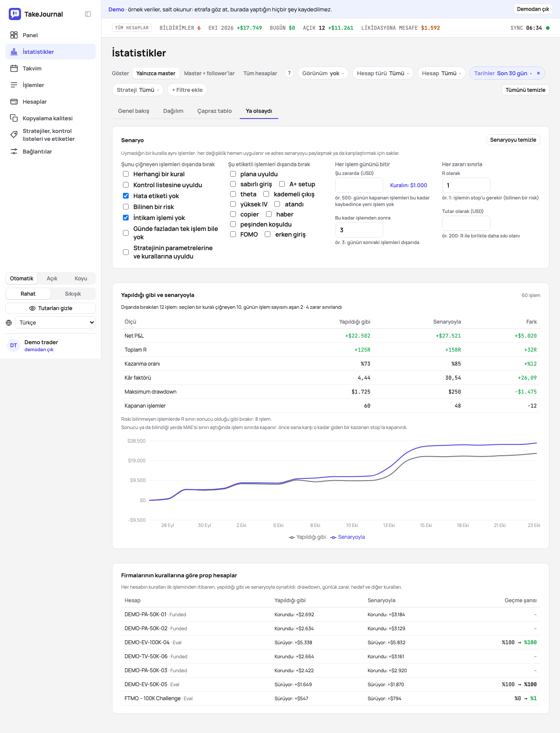The width and height of the screenshot is (560, 733).
Task: Open Takvim via its calendar icon
Action: tap(14, 68)
